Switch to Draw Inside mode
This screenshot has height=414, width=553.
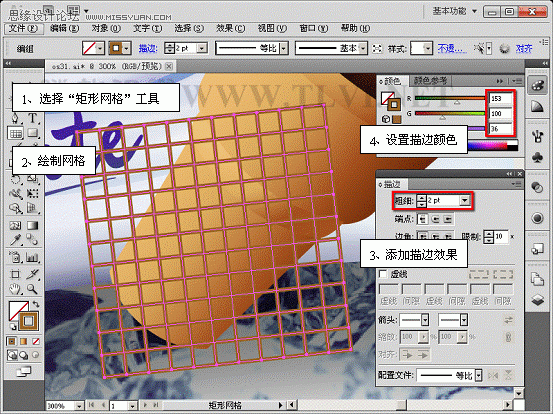[35, 355]
